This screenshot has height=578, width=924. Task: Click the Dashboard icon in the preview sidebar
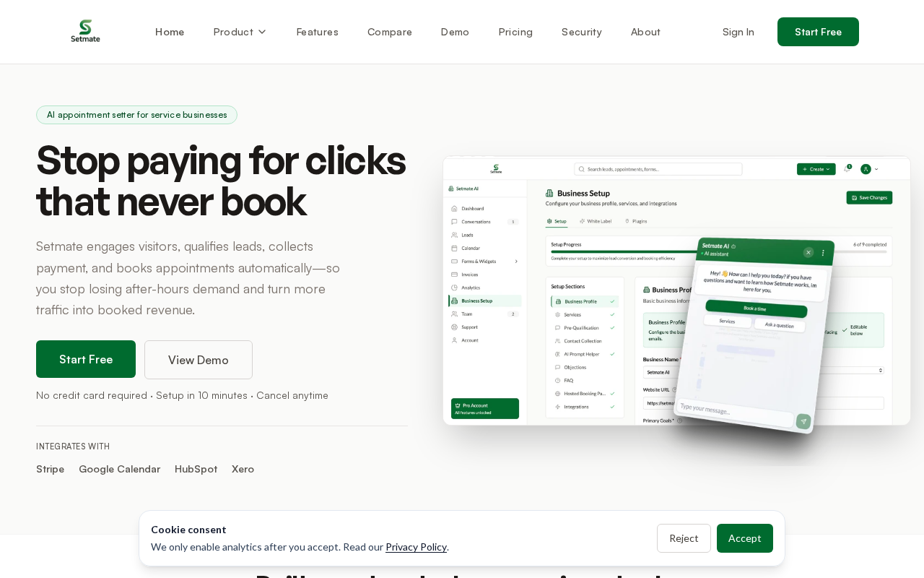pyautogui.click(x=454, y=209)
